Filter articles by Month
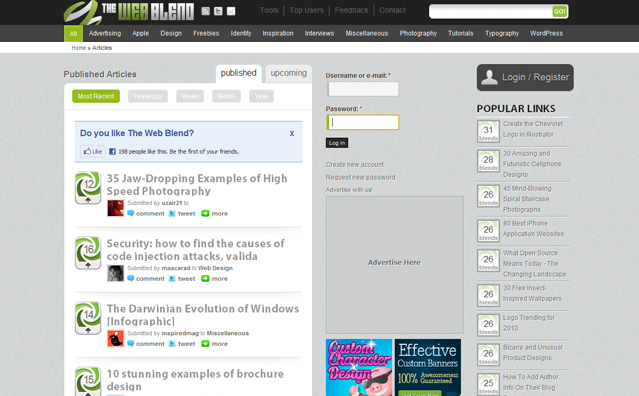The height and width of the screenshot is (396, 639). [226, 96]
